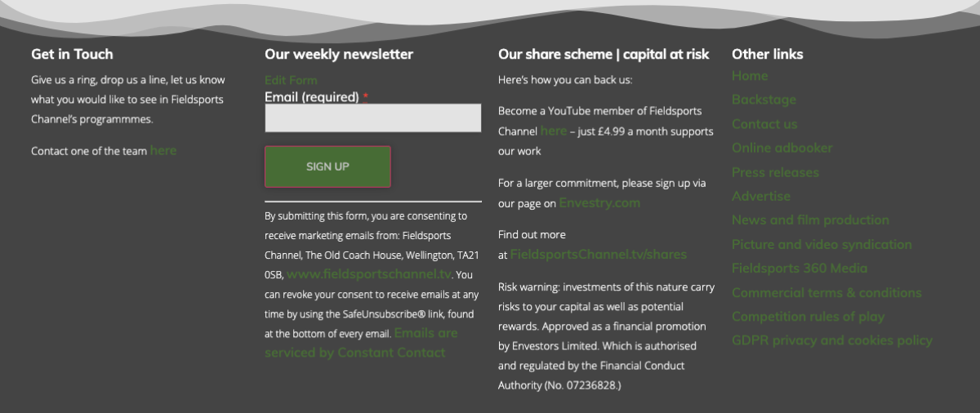Open the Online adbooker link
The height and width of the screenshot is (413, 980).
click(782, 148)
